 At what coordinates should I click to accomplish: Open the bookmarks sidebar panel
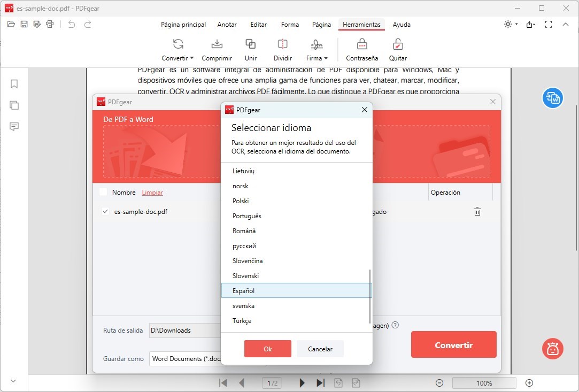pos(14,84)
